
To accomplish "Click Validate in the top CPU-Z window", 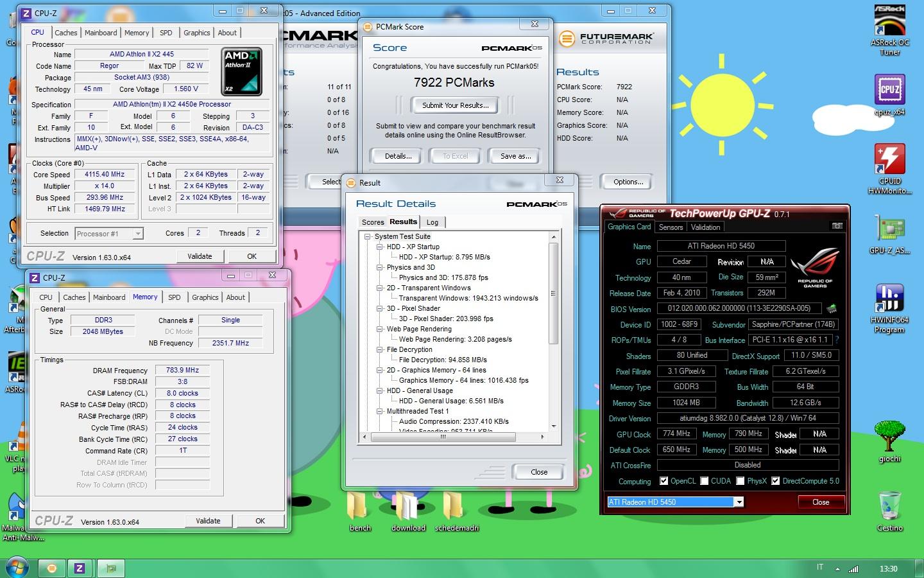I will 200,256.
